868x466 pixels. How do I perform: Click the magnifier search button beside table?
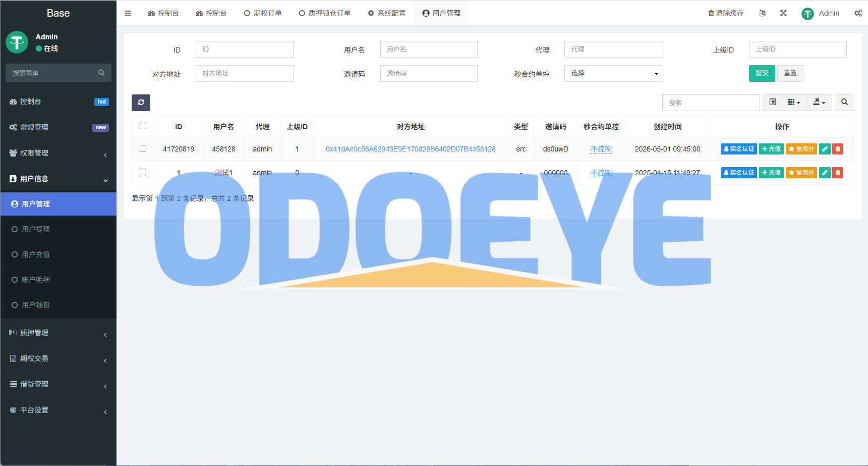pos(844,102)
